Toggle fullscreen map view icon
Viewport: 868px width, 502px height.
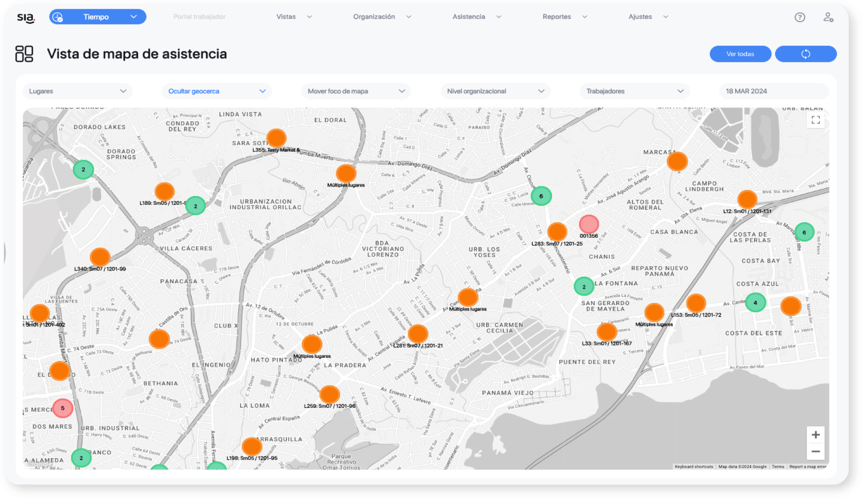[x=815, y=120]
